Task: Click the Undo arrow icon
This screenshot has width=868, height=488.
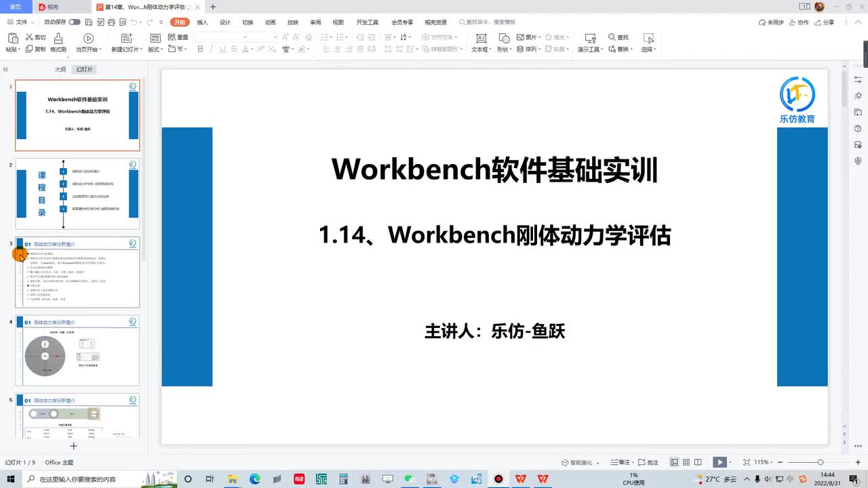Action: click(134, 22)
